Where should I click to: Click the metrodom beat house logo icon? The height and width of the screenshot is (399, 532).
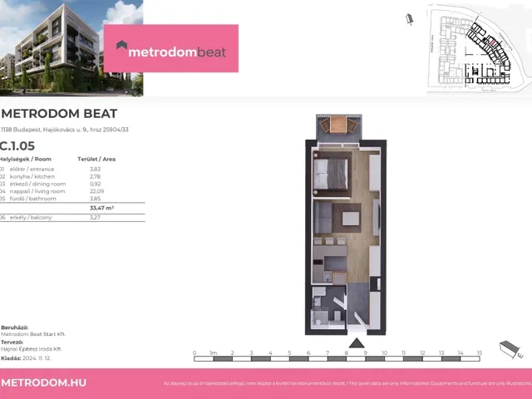(121, 47)
